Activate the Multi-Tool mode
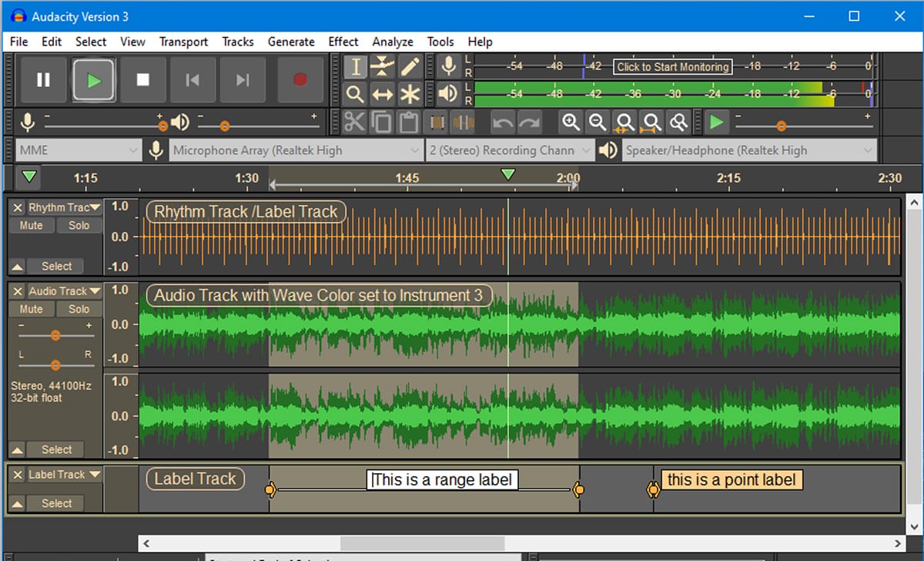The height and width of the screenshot is (561, 924). 410,94
